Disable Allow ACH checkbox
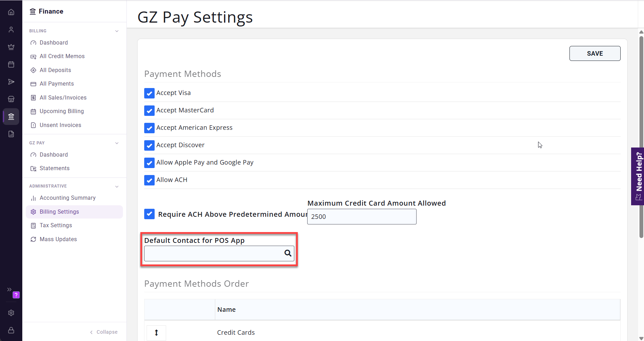 149,180
